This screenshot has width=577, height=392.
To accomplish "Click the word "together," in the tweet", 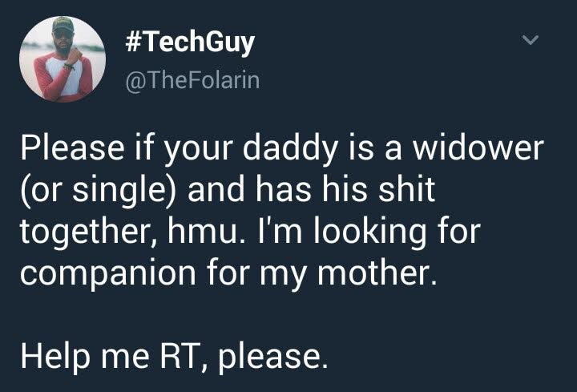I will 90,232.
